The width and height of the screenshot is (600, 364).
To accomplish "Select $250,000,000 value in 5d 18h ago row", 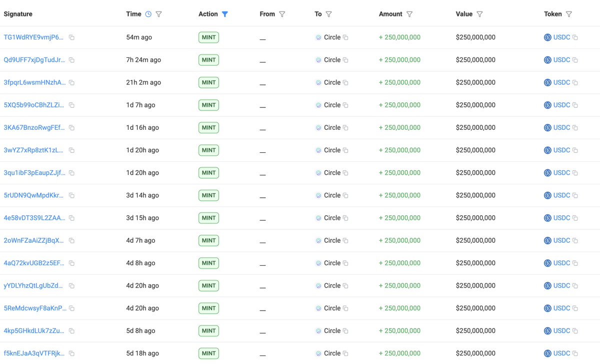I will coord(475,354).
